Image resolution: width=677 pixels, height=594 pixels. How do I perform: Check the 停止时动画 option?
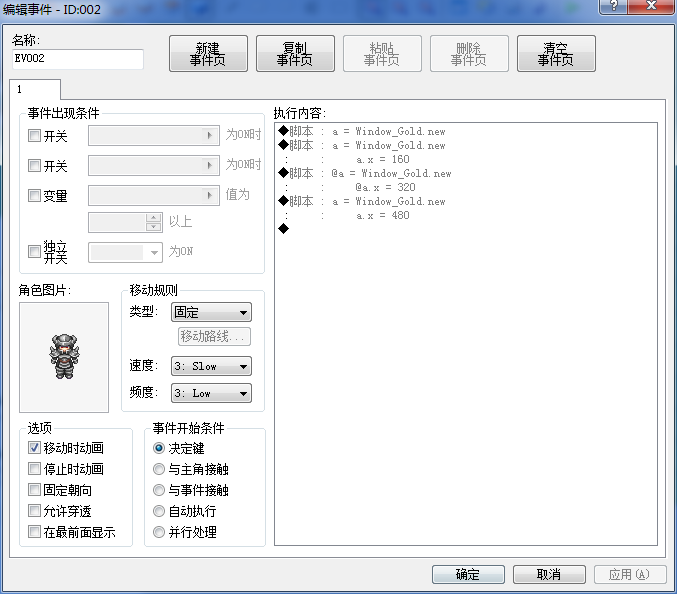[34, 468]
